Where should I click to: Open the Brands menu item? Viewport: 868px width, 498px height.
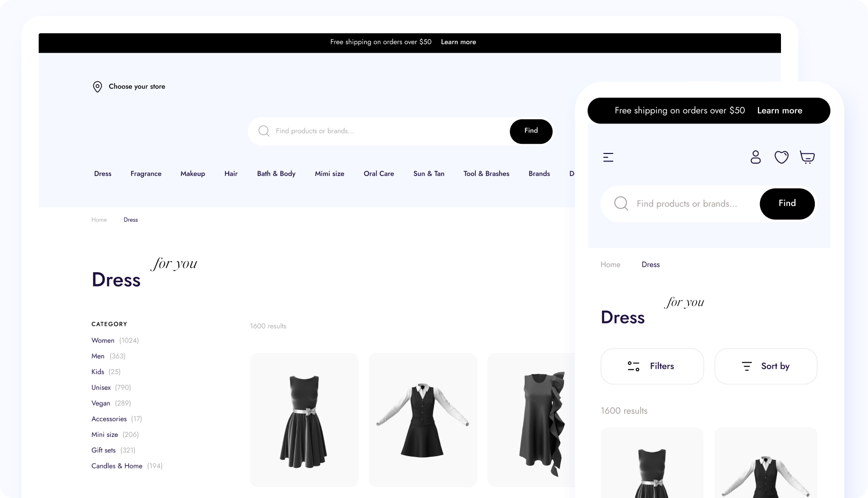(539, 173)
